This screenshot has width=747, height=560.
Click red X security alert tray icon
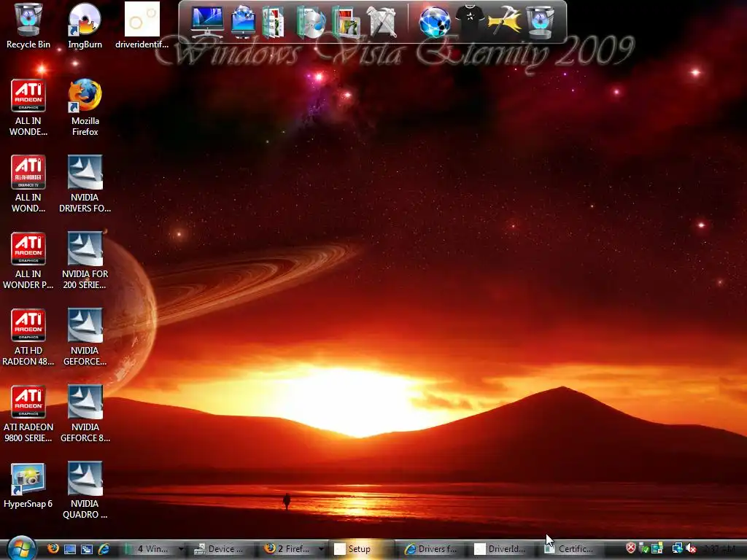(x=630, y=548)
